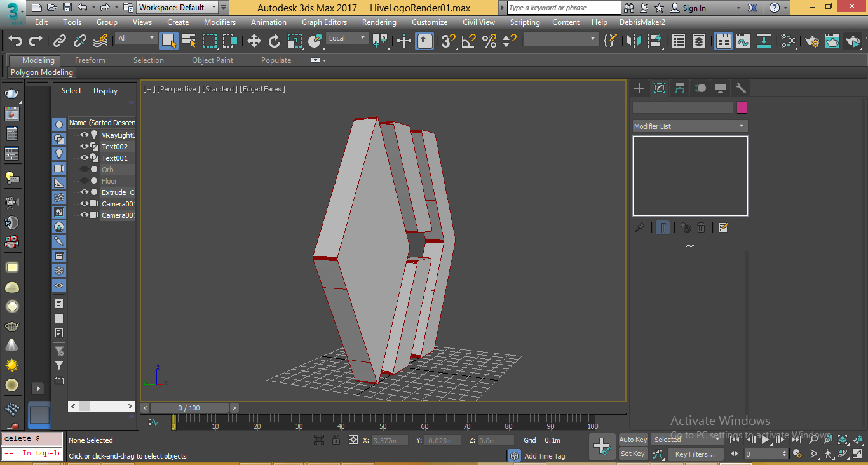
Task: Click the Scene Explorer horizontal scrollbar
Action: coord(102,406)
